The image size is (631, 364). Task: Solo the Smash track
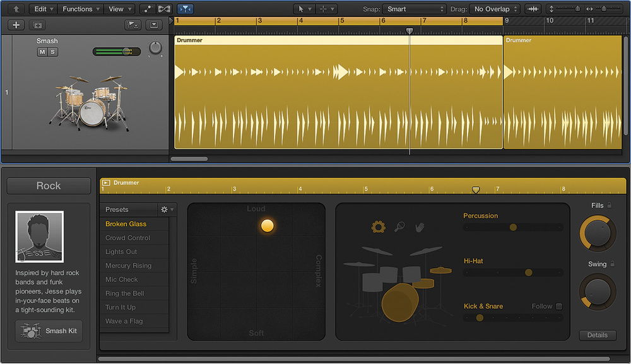tap(53, 52)
